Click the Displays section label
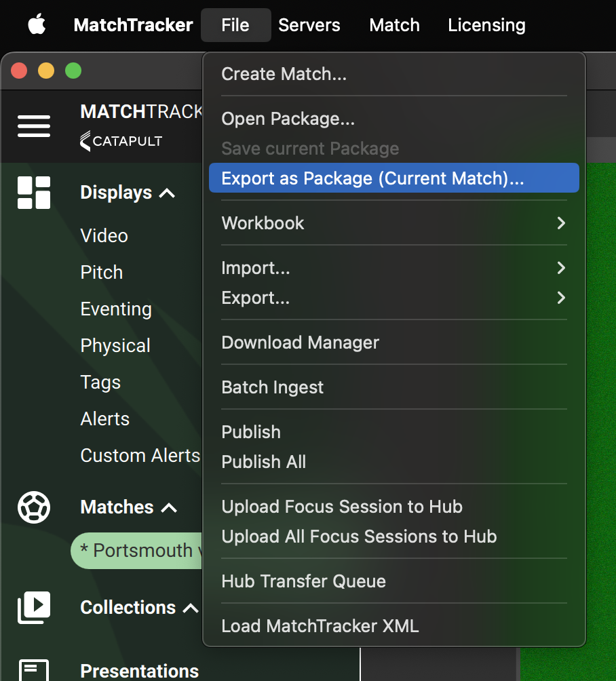This screenshot has height=681, width=616. pos(116,193)
